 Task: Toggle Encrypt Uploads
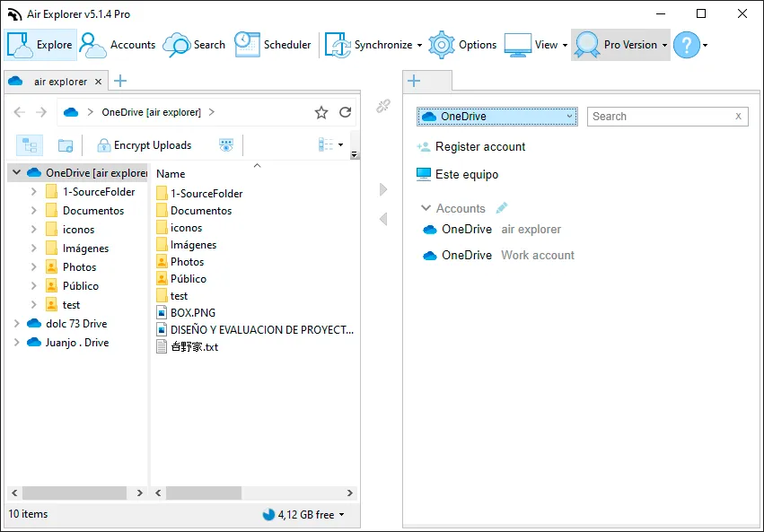[145, 145]
